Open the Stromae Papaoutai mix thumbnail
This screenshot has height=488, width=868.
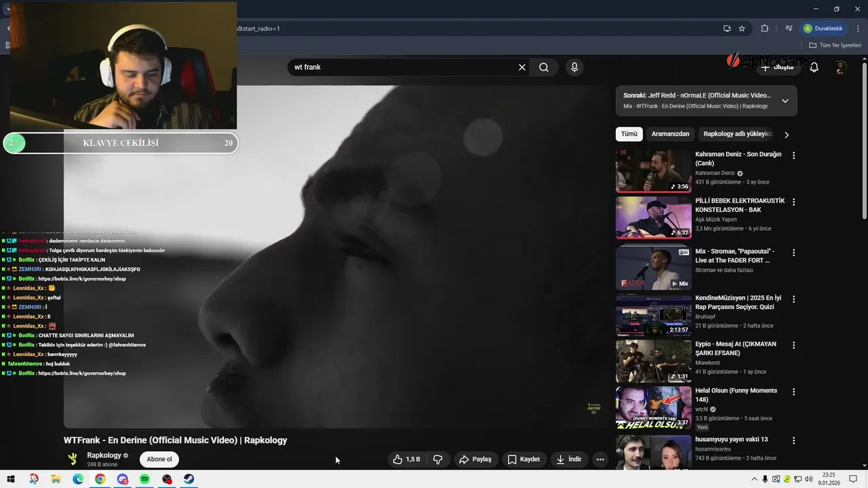pyautogui.click(x=654, y=268)
